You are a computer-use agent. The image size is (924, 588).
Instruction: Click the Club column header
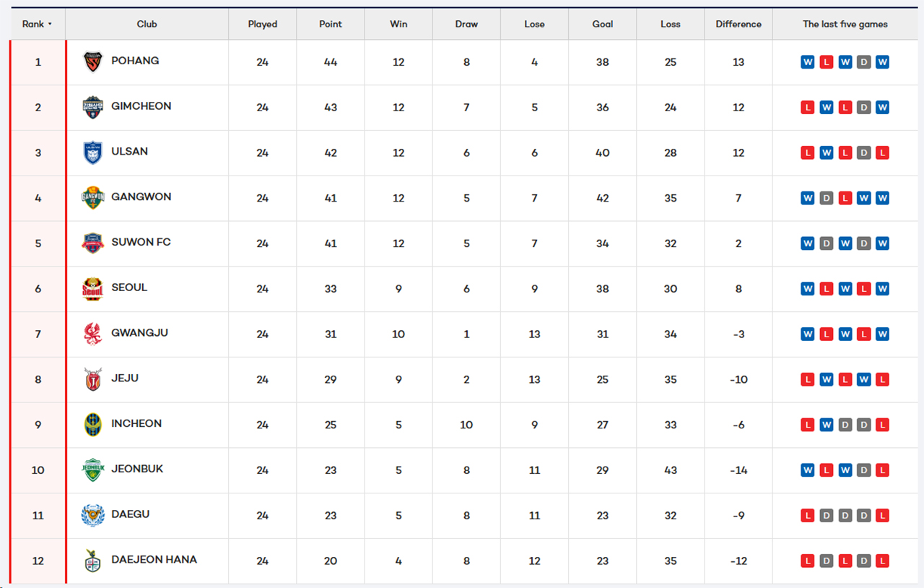[x=147, y=24]
